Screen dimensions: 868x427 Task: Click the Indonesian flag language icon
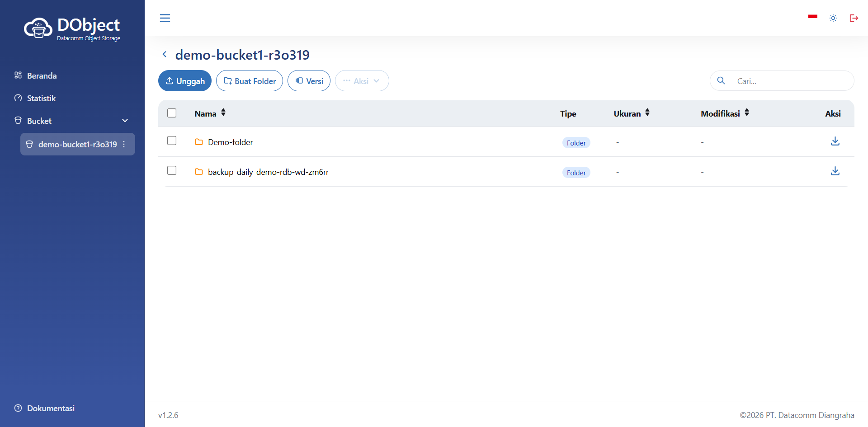(812, 17)
